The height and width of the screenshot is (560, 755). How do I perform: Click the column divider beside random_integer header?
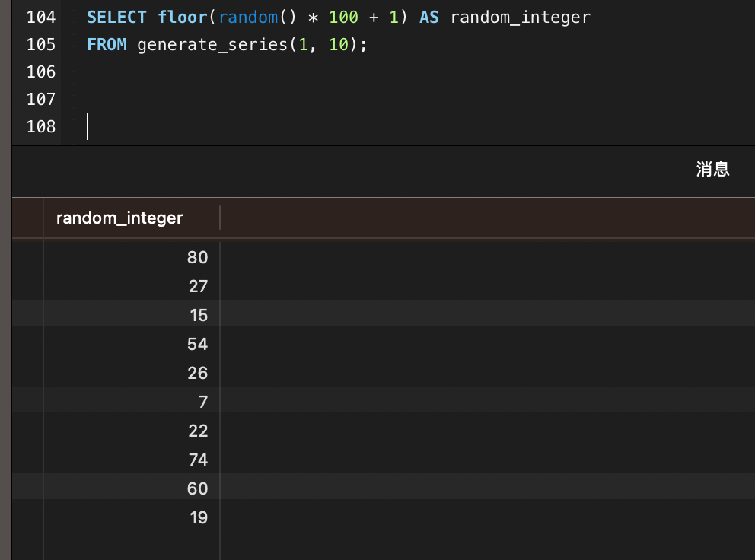click(x=220, y=218)
